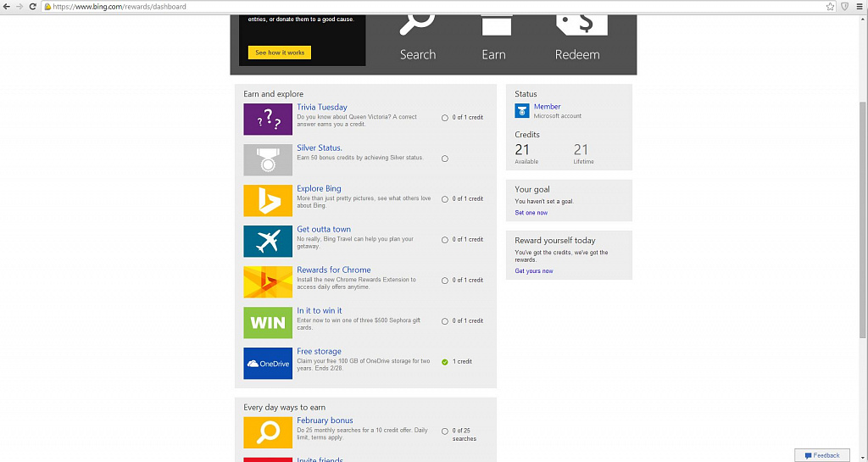Screen dimensions: 868x462
Task: Click the Every day ways to earn heading
Action: (285, 407)
